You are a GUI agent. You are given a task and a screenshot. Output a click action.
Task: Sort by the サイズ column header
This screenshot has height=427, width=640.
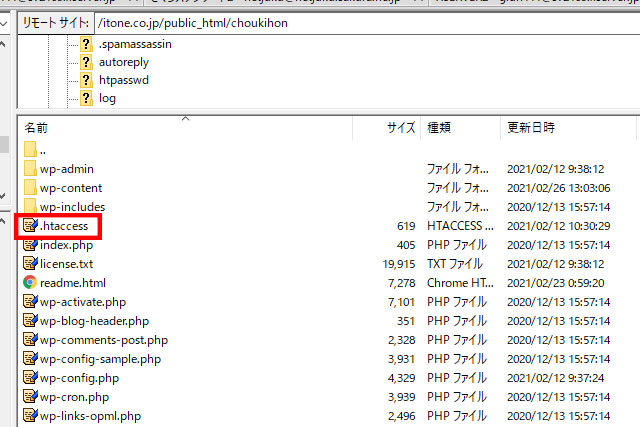coord(387,128)
